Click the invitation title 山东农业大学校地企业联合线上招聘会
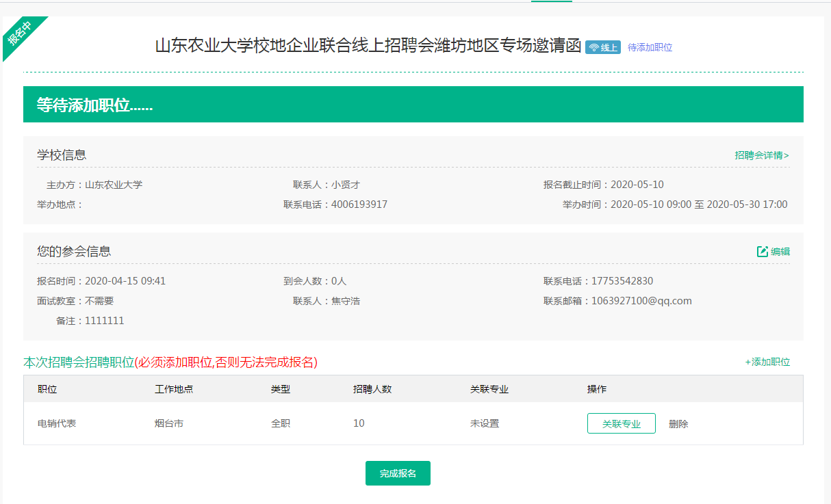 click(368, 47)
